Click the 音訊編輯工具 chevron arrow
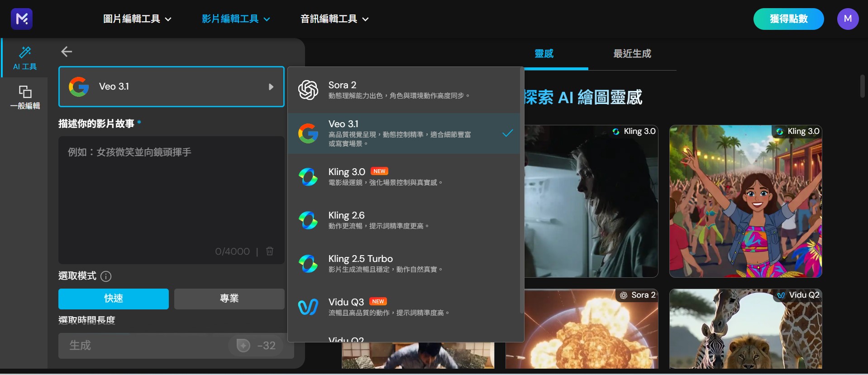 pos(365,19)
